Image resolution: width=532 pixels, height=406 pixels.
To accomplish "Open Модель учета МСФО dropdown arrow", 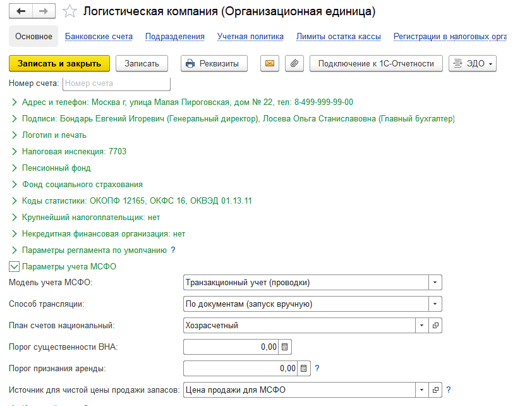I will pyautogui.click(x=435, y=283).
